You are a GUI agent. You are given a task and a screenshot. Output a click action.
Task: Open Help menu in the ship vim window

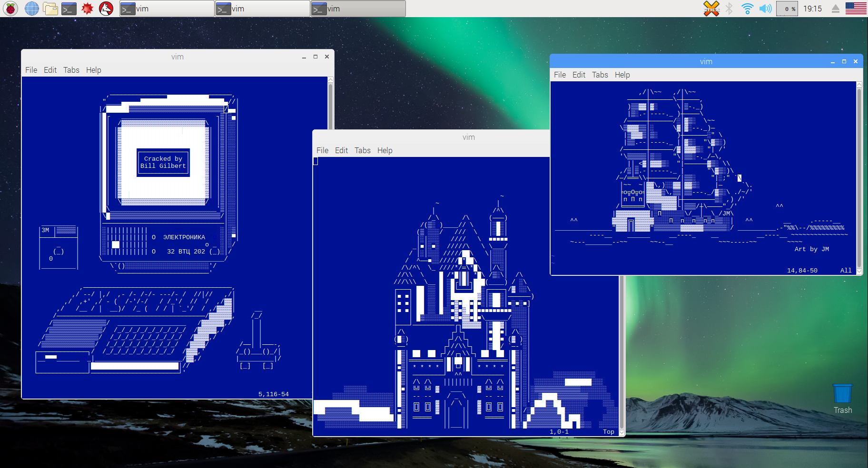pyautogui.click(x=622, y=75)
